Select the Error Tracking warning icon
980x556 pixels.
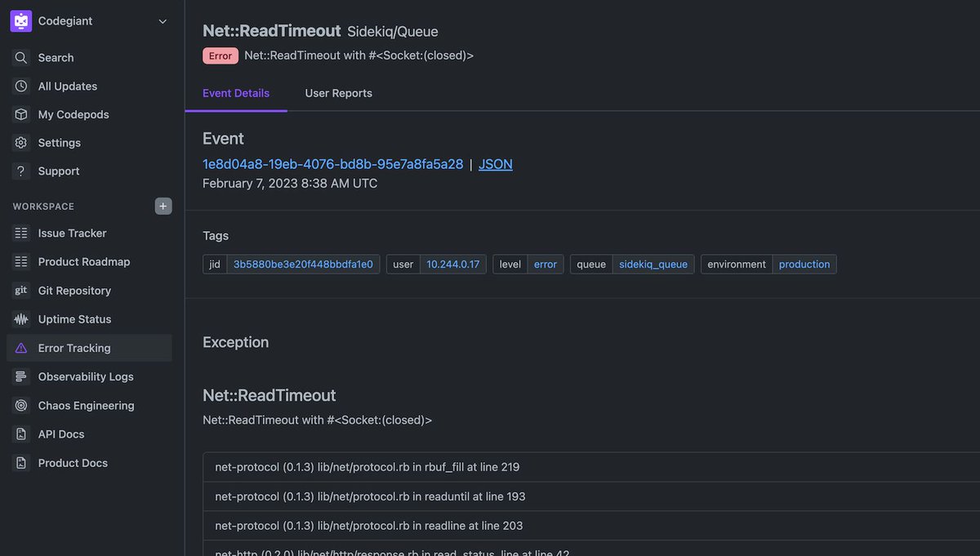pos(20,347)
